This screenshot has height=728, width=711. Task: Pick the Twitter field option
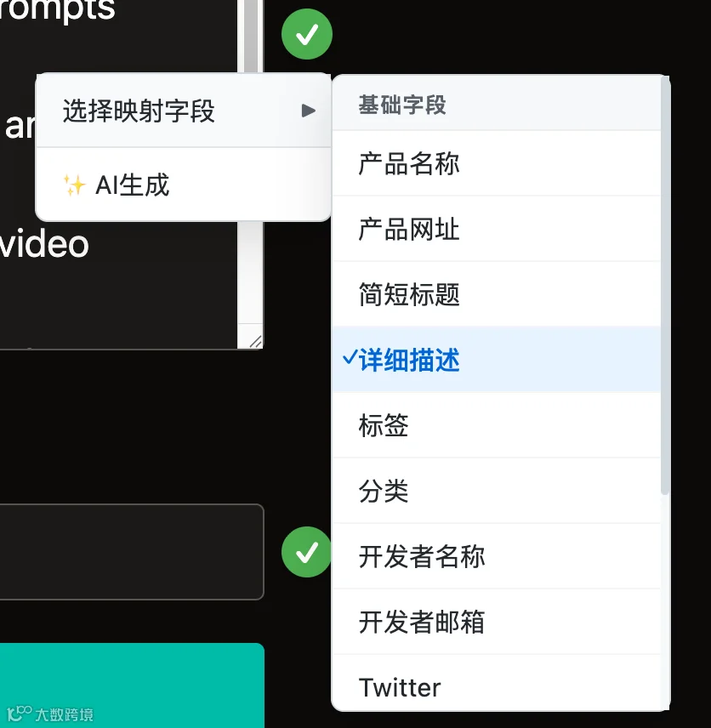pos(497,683)
